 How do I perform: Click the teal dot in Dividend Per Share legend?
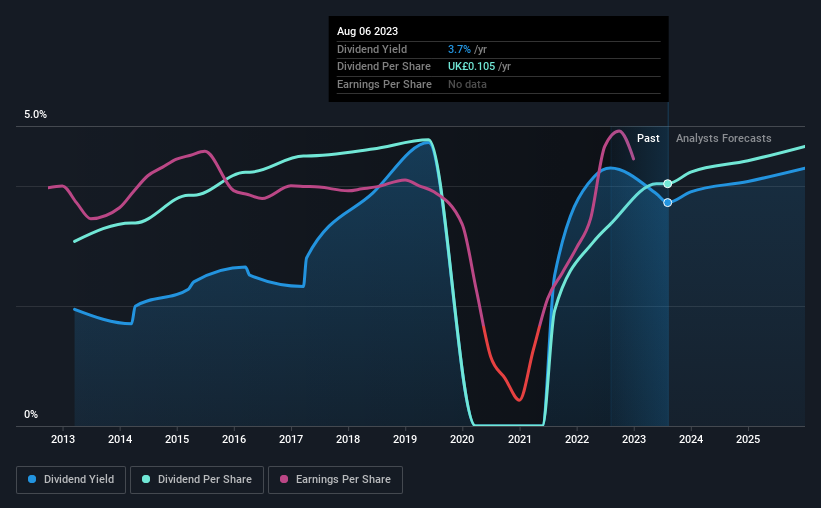pos(146,479)
